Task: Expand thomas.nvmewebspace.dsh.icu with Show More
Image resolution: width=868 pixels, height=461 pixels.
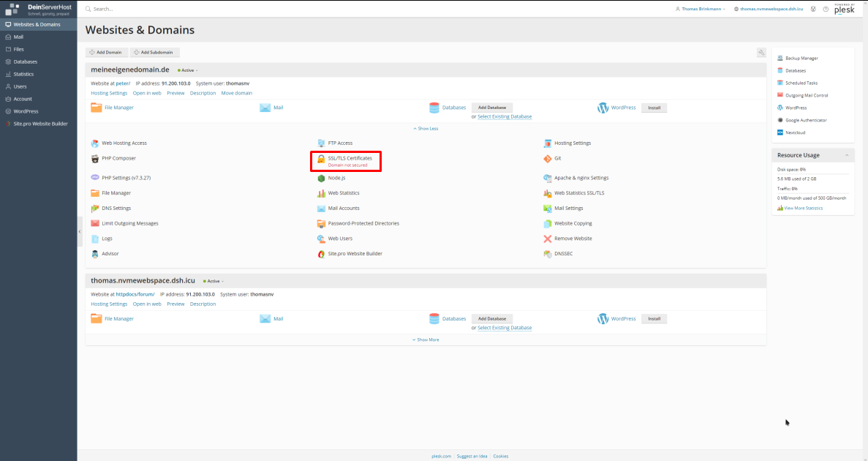Action: 426,340
